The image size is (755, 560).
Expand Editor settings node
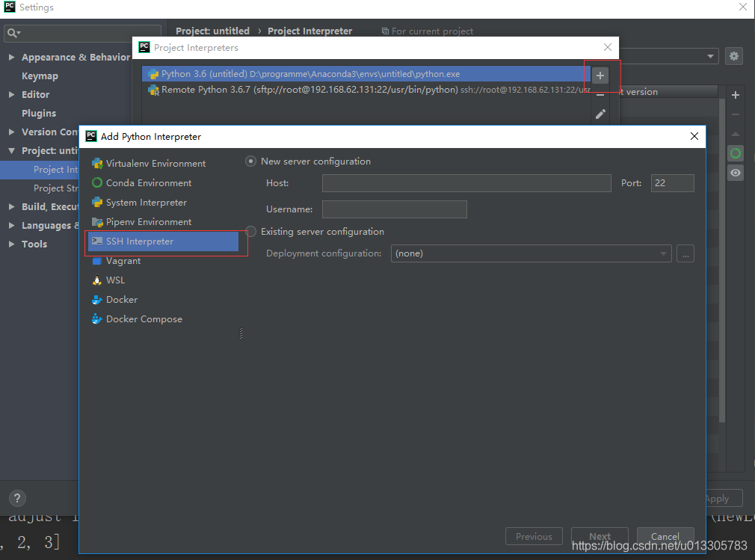coord(11,95)
